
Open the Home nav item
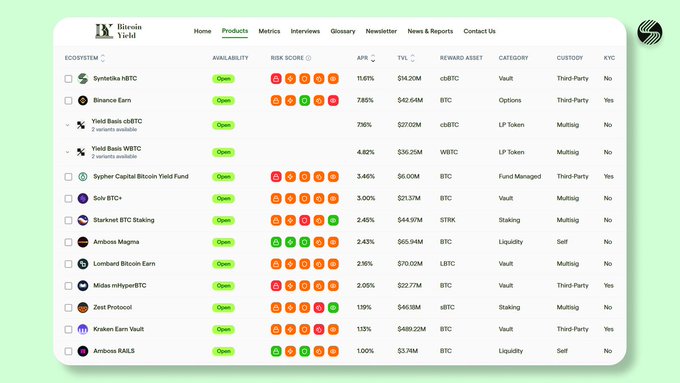pos(203,31)
